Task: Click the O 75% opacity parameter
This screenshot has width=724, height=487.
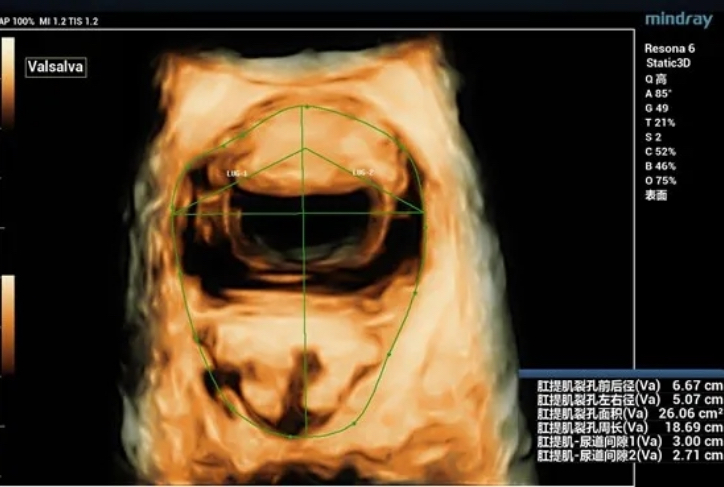Action: [x=660, y=180]
